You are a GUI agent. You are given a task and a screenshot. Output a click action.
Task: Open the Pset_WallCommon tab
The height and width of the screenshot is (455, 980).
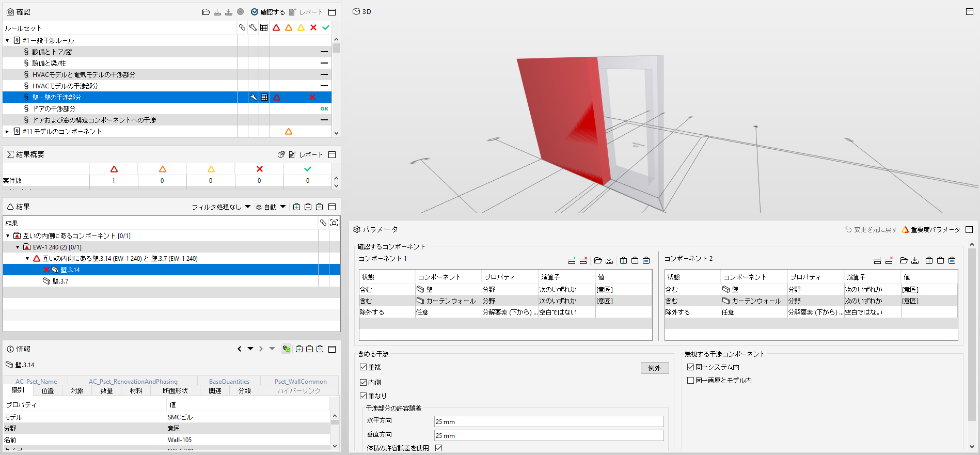(x=301, y=381)
